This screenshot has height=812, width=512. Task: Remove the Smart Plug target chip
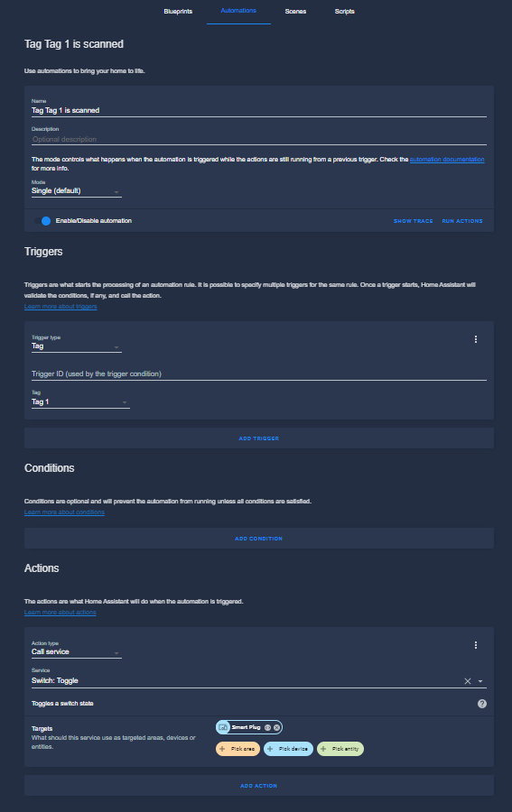(x=276, y=727)
